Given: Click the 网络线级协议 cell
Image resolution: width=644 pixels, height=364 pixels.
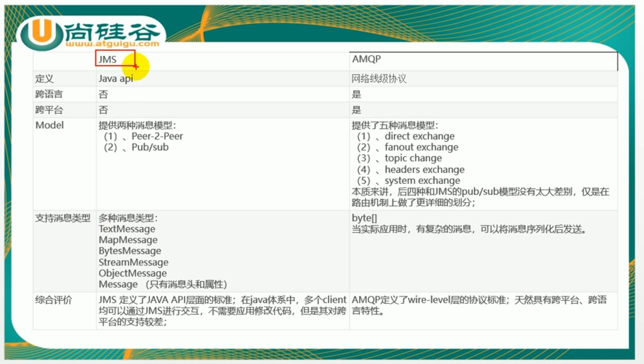Looking at the screenshot, I should coord(379,79).
